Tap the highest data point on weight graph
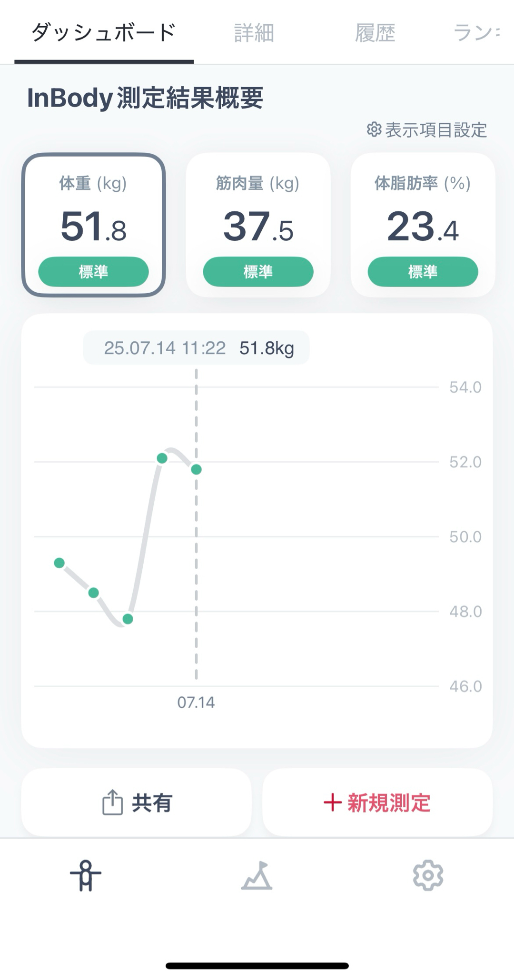This screenshot has height=980, width=514. point(162,458)
